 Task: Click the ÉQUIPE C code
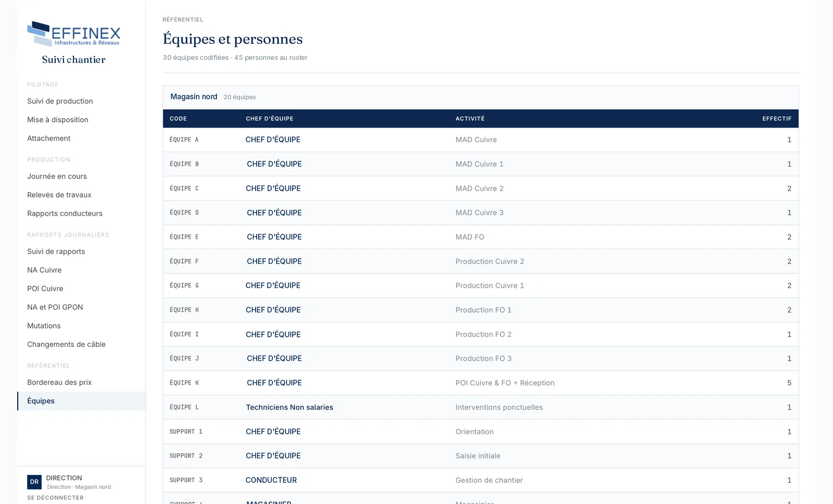point(184,188)
